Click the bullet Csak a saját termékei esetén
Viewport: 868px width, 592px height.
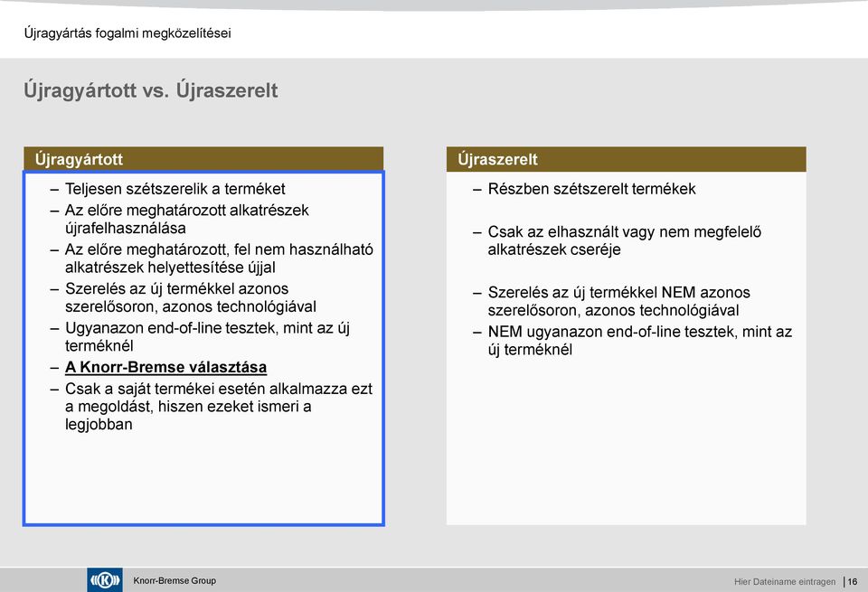click(x=219, y=407)
